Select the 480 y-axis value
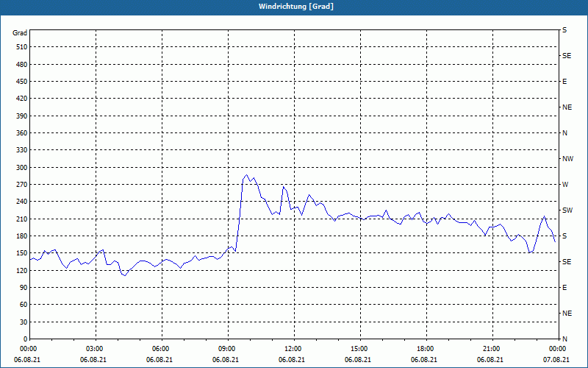Screen dimensions: 588x368 [x=22, y=64]
